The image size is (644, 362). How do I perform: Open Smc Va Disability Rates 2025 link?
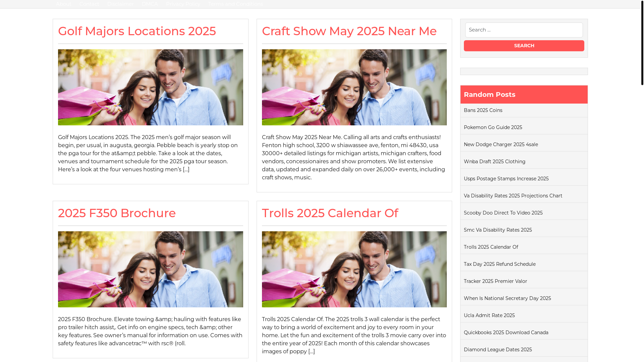(498, 230)
